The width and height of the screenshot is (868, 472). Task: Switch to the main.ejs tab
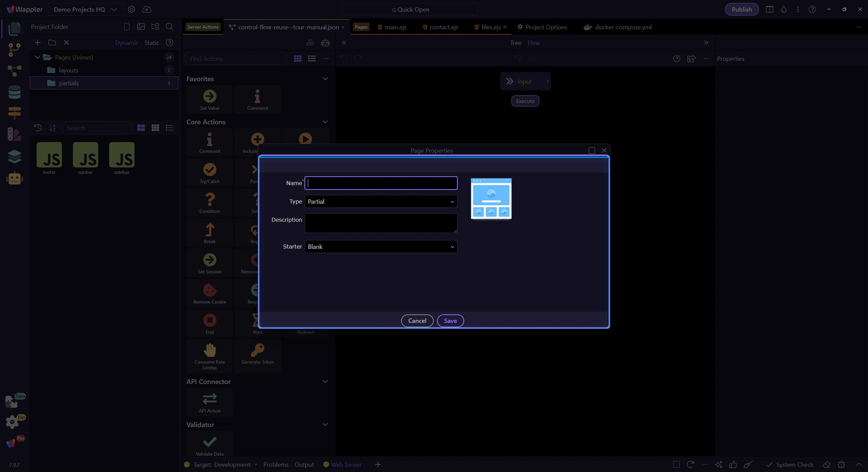pos(392,27)
